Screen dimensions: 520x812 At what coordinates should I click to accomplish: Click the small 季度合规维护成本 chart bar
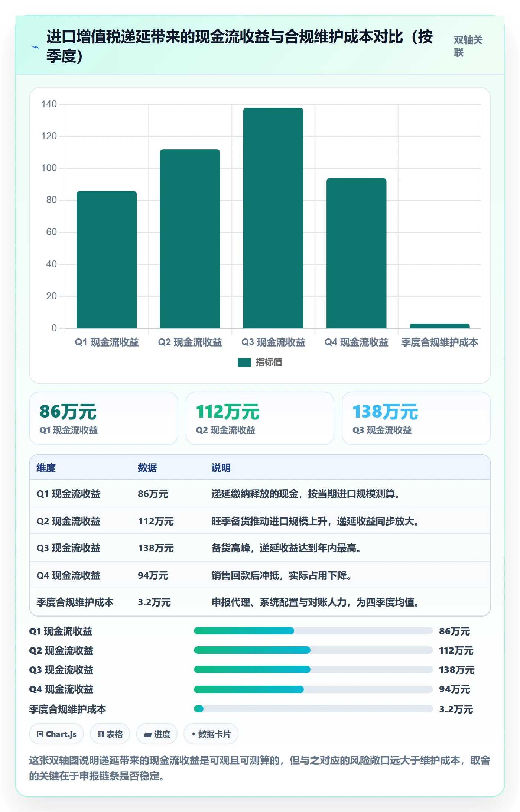point(439,326)
